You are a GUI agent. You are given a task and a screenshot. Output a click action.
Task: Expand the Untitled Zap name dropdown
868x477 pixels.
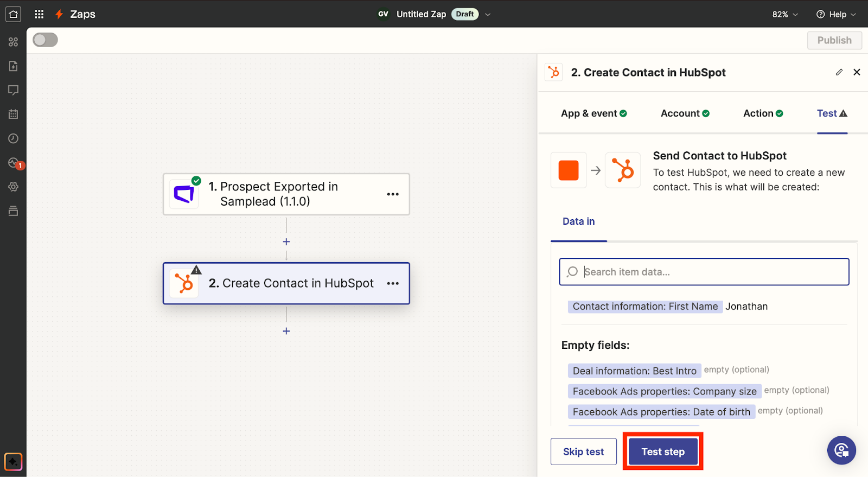pyautogui.click(x=488, y=15)
